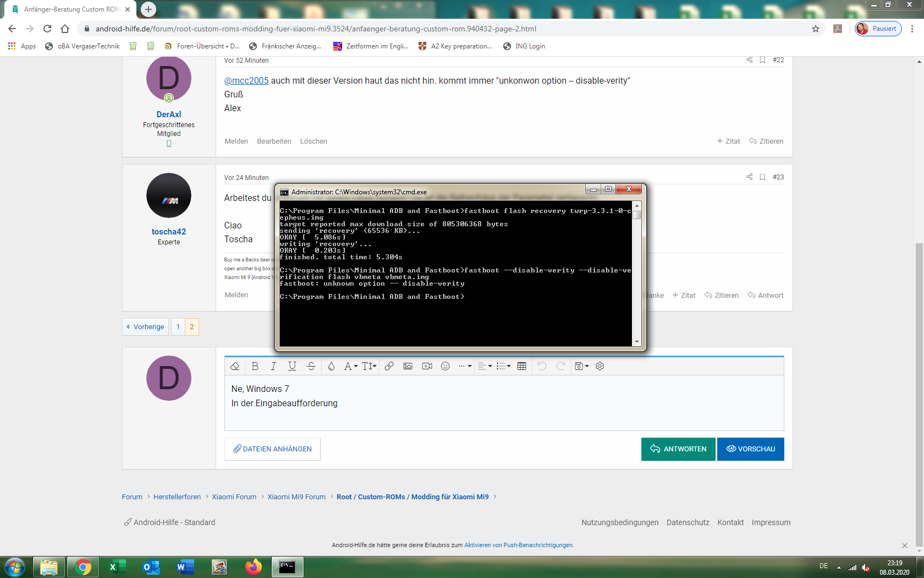This screenshot has width=924, height=578.
Task: Click the eraser (remove formatting) icon in editor
Action: [x=235, y=366]
